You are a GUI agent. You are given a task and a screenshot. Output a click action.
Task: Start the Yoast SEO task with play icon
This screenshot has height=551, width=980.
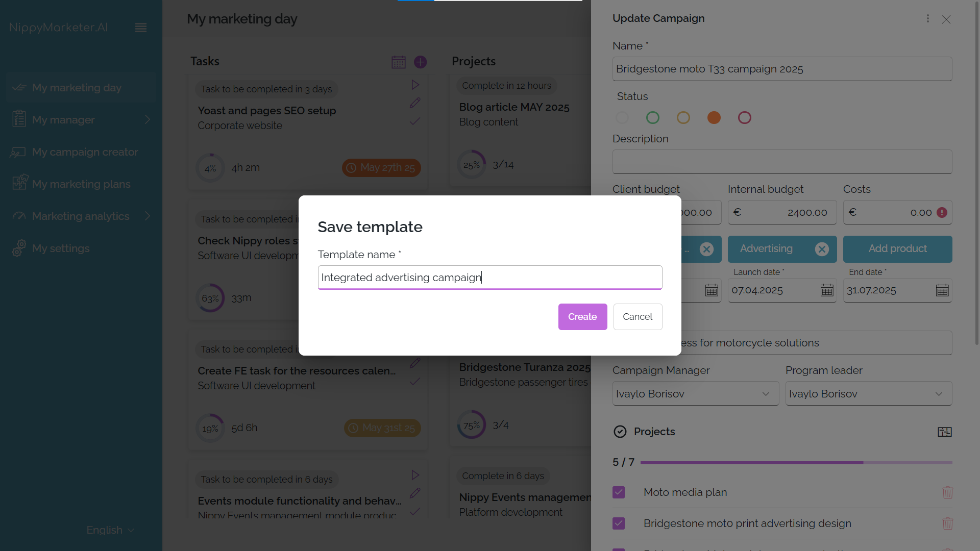tap(415, 85)
